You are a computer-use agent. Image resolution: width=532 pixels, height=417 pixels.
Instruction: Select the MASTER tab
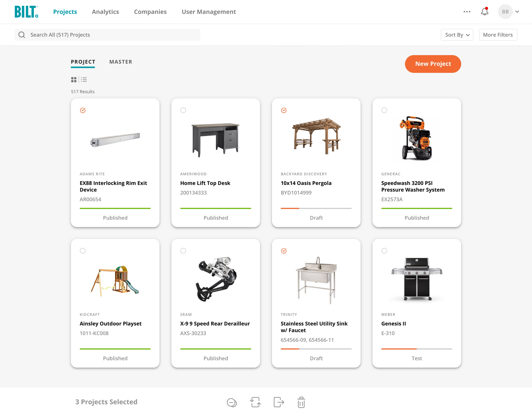(121, 62)
